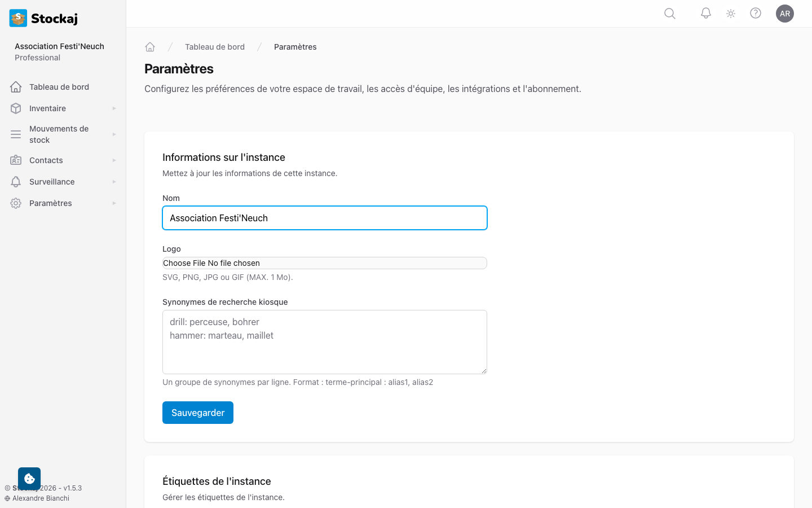Screen dimensions: 812x508
Task: Click the textarea resize handle corner
Action: point(483,370)
